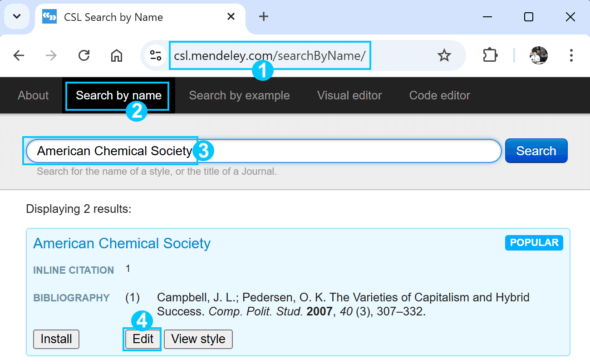Switch to Search by example
The image size is (590, 364).
239,95
